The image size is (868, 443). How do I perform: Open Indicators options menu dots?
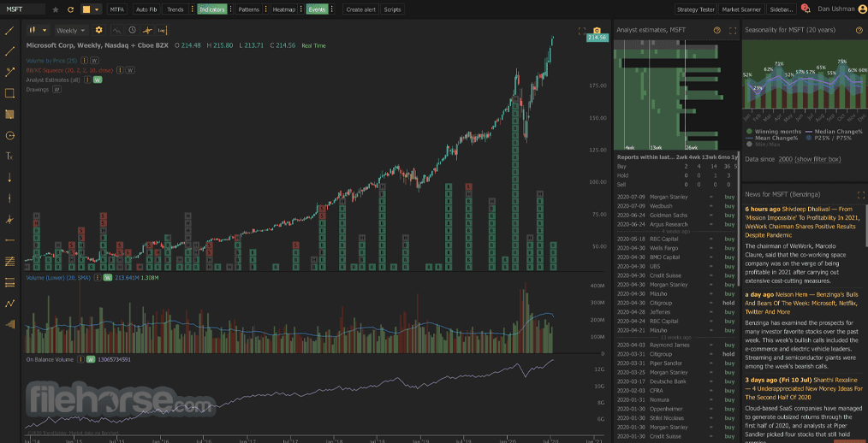tap(230, 9)
